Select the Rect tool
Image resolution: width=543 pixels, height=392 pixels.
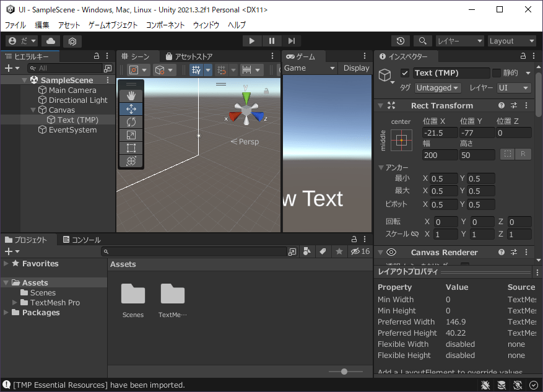pos(131,148)
